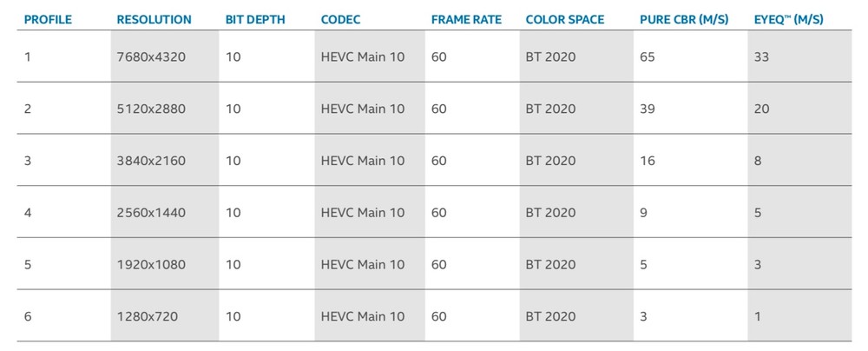The width and height of the screenshot is (868, 351).
Task: Click the Pure CBR value 65
Action: click(x=648, y=56)
